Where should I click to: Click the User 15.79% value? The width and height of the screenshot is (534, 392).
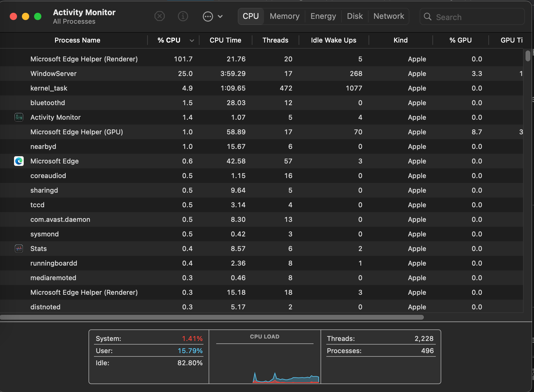coord(190,351)
